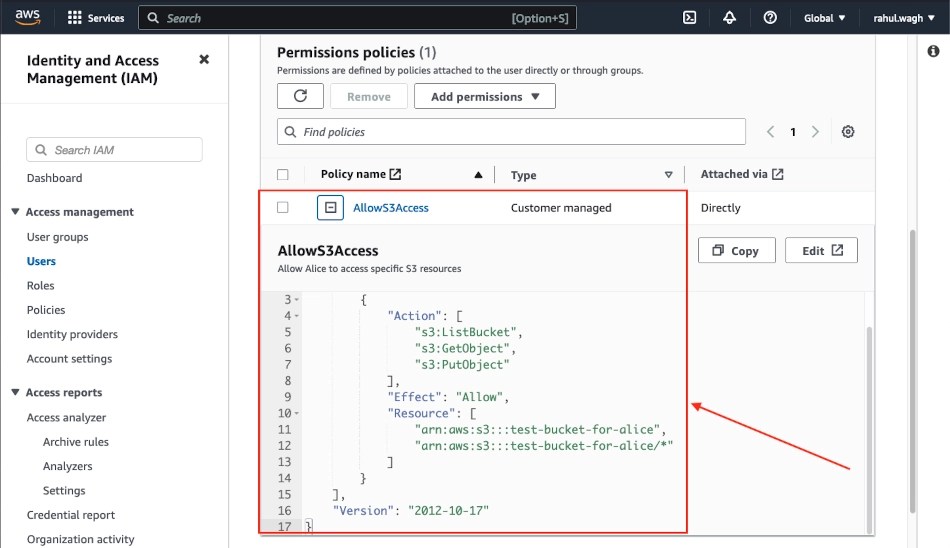Click the s3:ListBucket code line
950x548 pixels.
[468, 332]
